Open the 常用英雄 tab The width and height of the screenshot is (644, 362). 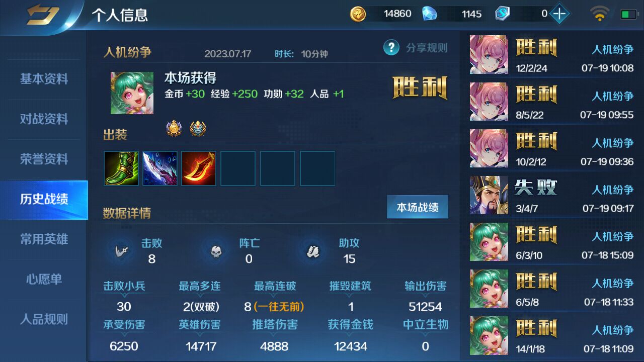(44, 239)
